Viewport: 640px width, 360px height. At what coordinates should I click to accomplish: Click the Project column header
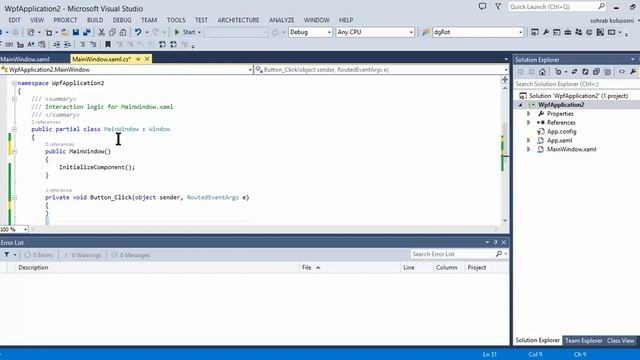pos(476,268)
